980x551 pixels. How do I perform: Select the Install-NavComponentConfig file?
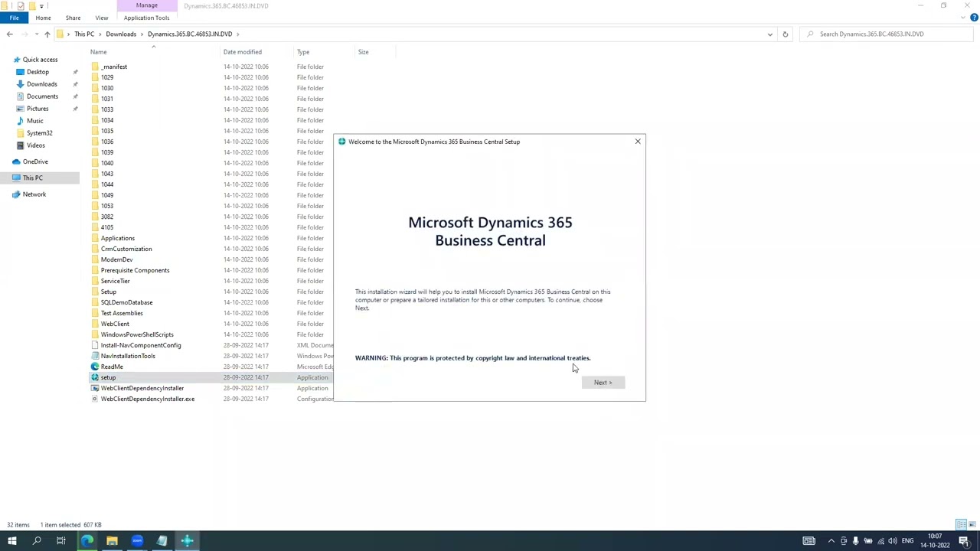coord(141,345)
